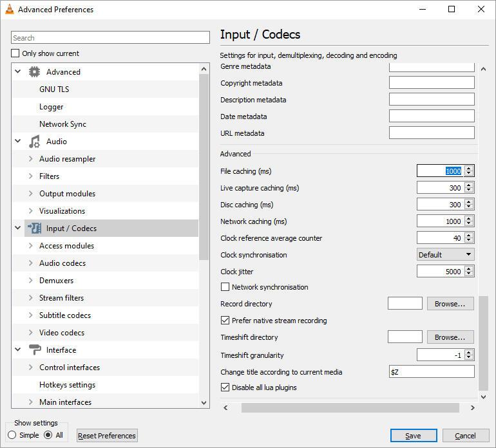Screen dimensions: 496x448
Task: Expand the Video codecs tree node
Action: point(31,333)
